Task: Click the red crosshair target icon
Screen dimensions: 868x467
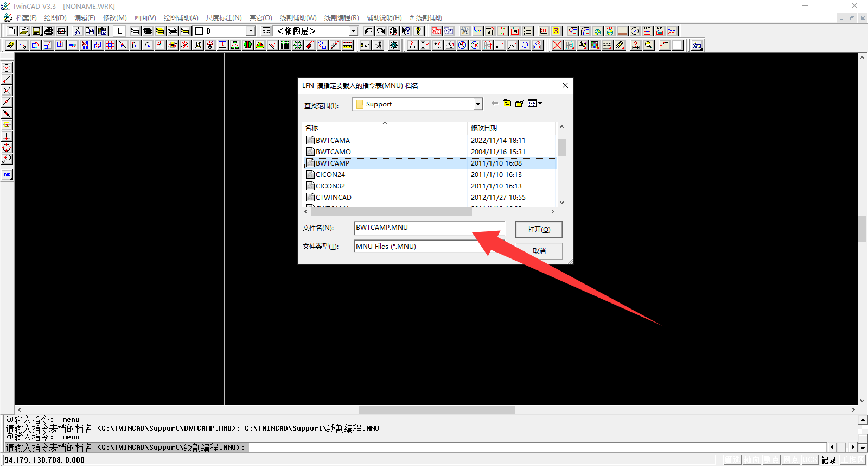Action: click(x=525, y=45)
